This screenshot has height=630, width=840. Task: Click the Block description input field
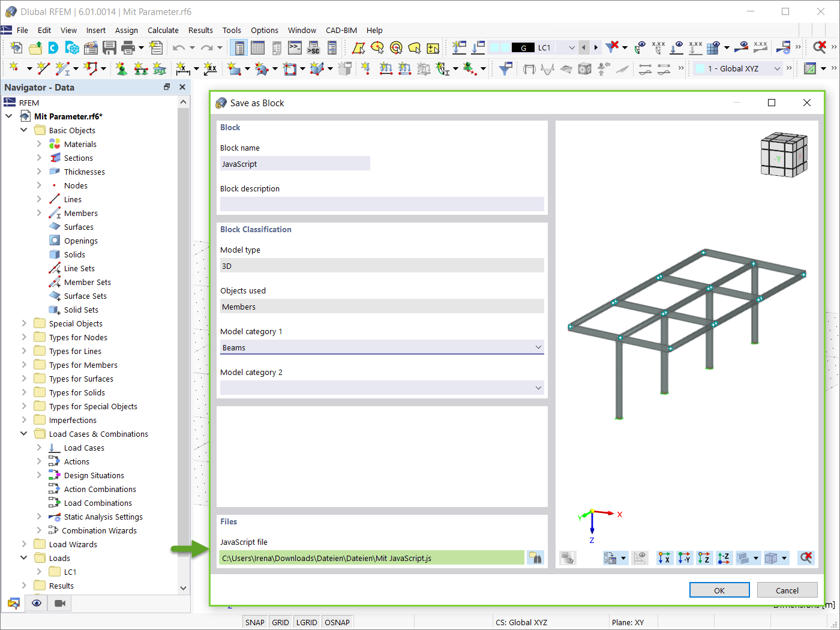[382, 204]
